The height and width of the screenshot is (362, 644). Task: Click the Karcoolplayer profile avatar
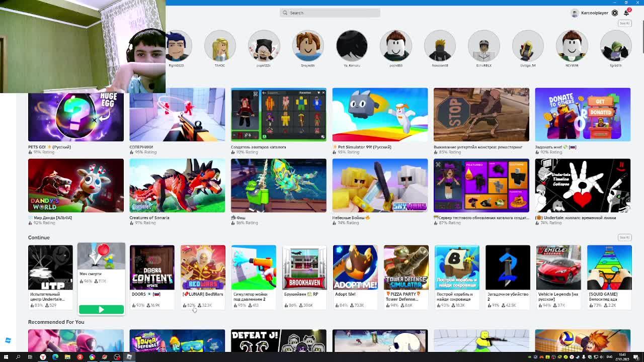[x=575, y=13]
